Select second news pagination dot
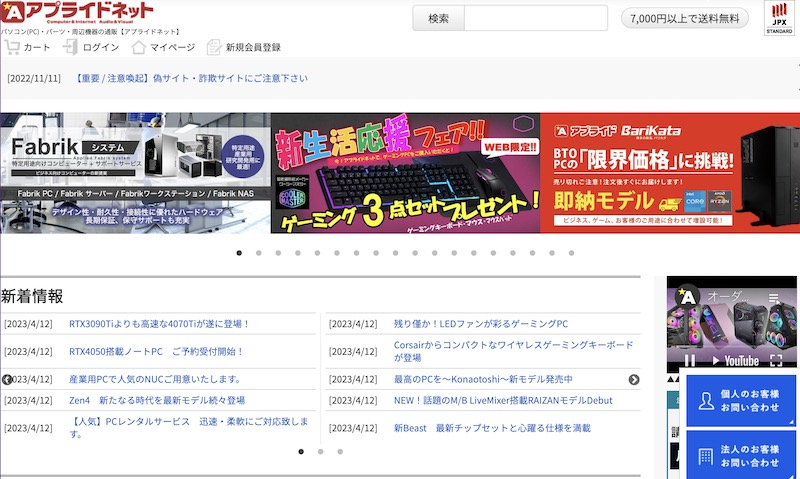The width and height of the screenshot is (800, 479). [x=320, y=451]
